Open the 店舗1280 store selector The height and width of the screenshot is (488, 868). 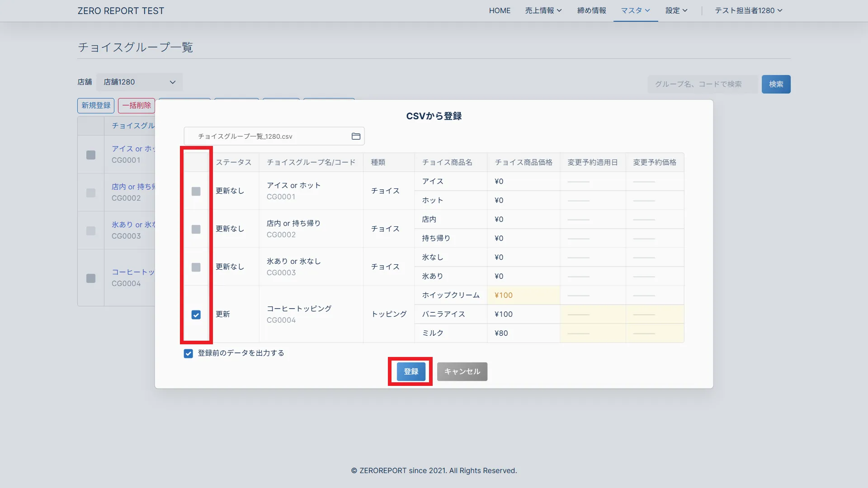[x=139, y=82]
